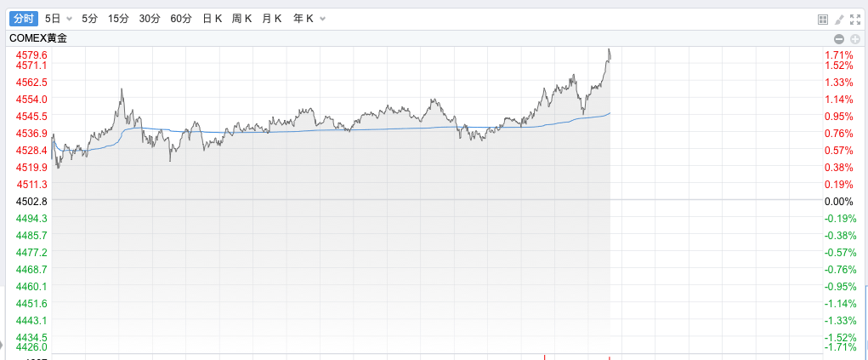This screenshot has width=868, height=360.
Task: Expand the dropdown arrow beside 年K
Action: coord(321,19)
